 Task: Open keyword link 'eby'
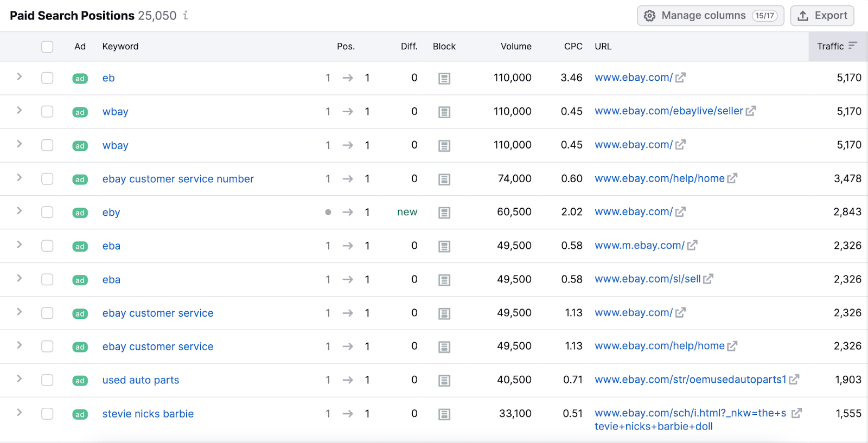111,213
